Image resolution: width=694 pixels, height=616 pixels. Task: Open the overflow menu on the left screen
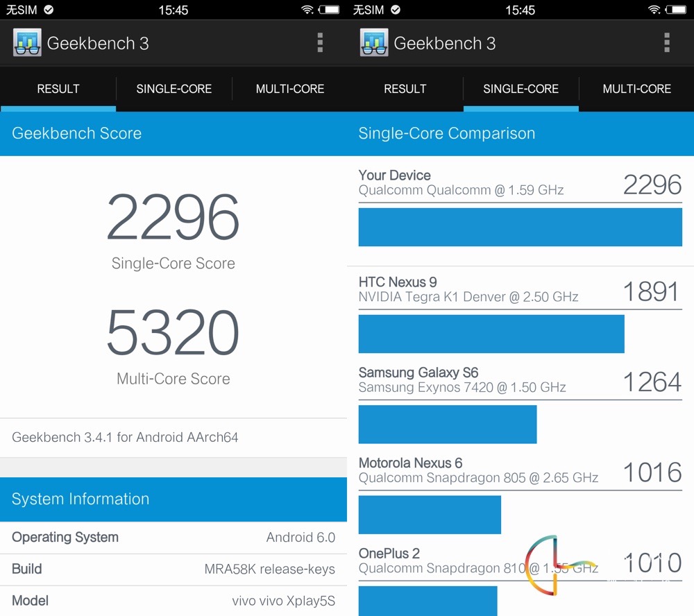coord(320,42)
